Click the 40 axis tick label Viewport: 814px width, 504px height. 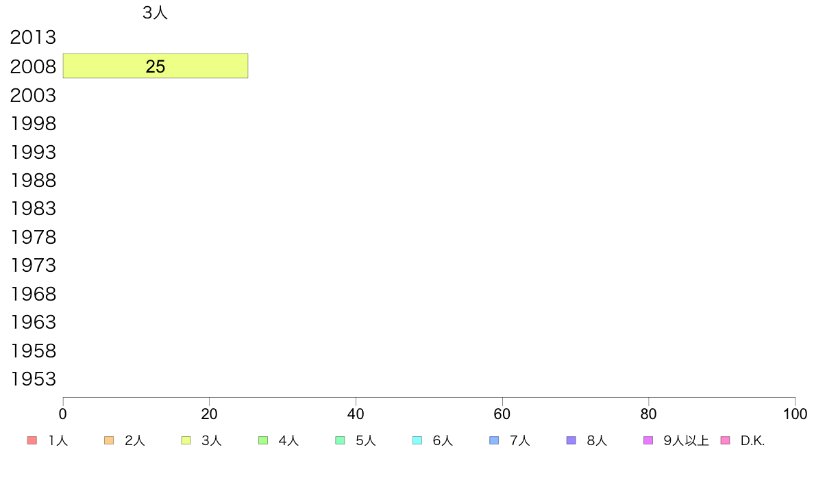(356, 414)
